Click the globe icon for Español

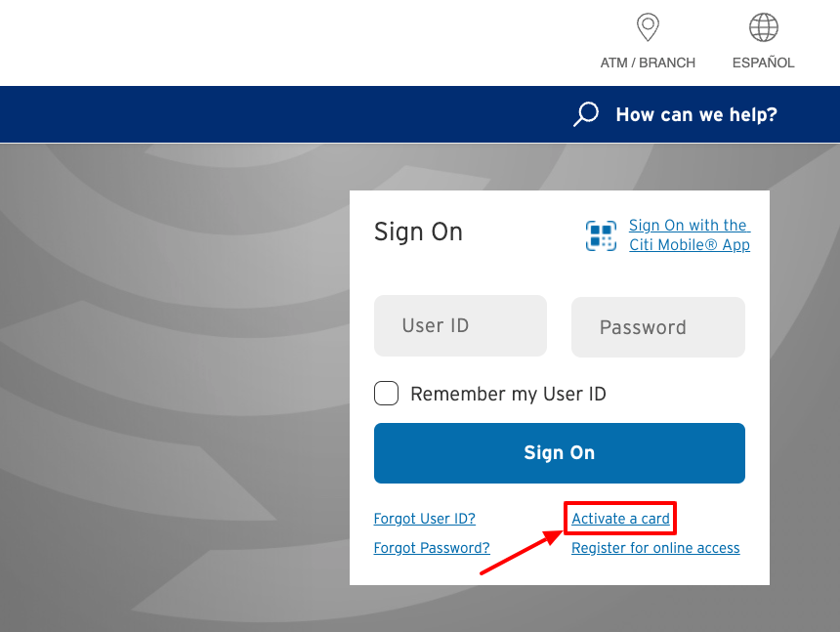pyautogui.click(x=764, y=27)
